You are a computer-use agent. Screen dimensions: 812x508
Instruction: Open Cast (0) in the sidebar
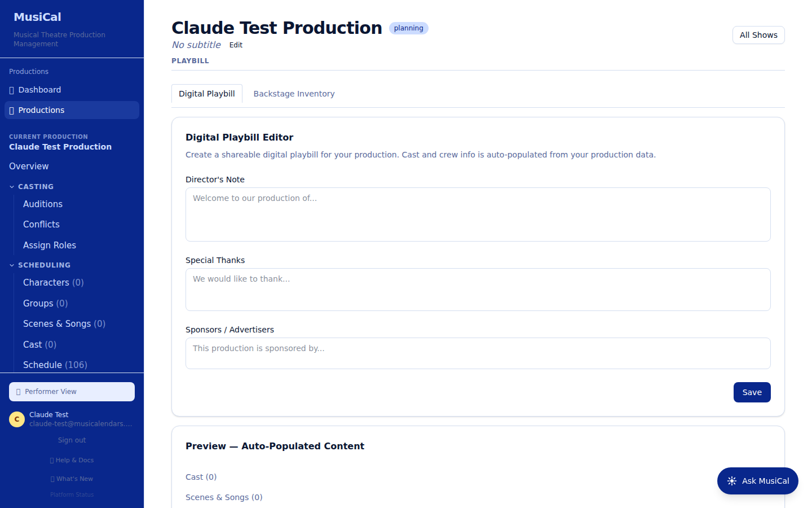click(40, 345)
